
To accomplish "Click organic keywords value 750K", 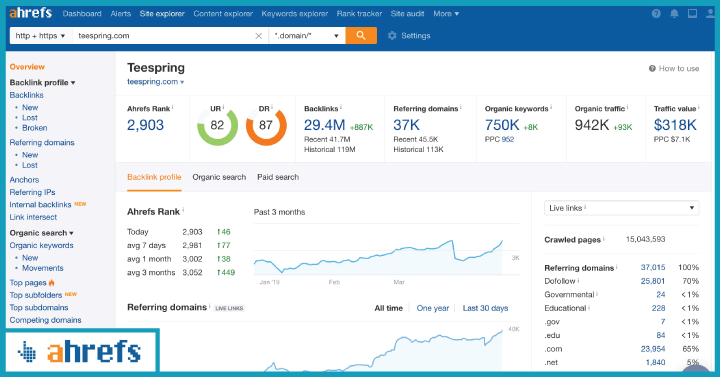I will [502, 125].
